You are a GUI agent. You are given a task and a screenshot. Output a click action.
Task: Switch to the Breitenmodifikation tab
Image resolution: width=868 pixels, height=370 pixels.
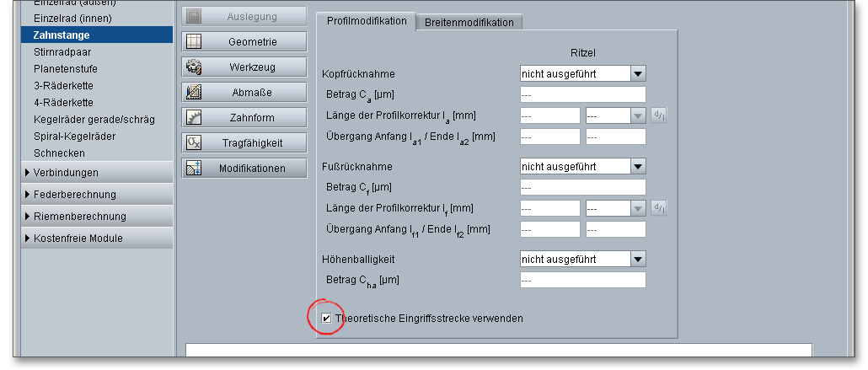coord(469,23)
